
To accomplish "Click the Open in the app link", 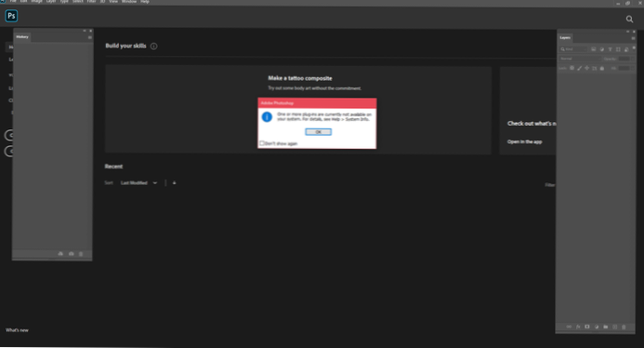I will click(524, 141).
